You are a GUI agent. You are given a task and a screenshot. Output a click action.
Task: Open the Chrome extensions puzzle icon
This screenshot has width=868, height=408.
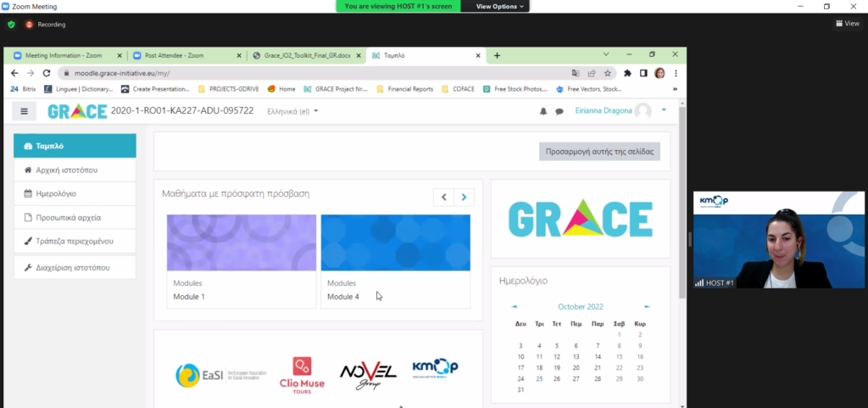(627, 73)
